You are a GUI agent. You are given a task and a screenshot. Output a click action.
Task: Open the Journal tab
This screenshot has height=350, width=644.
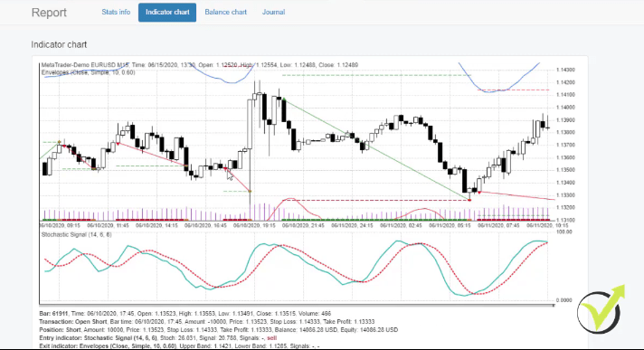click(273, 12)
